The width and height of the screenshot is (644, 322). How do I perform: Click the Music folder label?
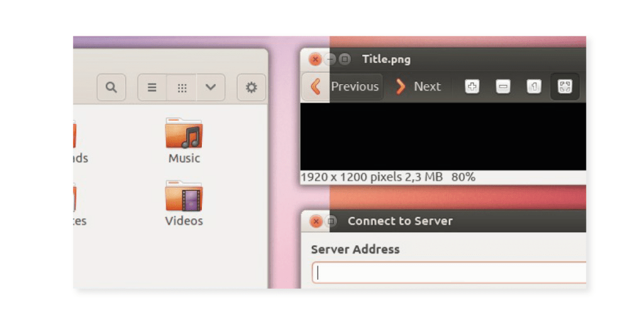184,158
